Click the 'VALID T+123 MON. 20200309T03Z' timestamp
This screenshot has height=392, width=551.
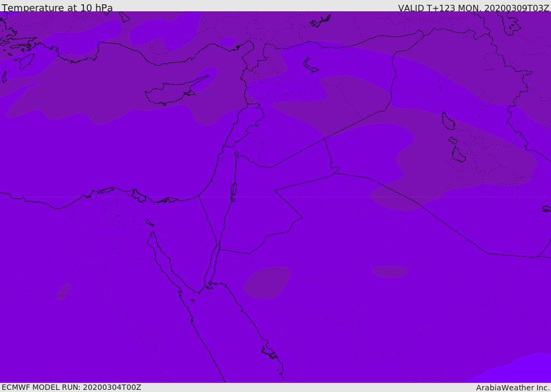click(x=474, y=8)
